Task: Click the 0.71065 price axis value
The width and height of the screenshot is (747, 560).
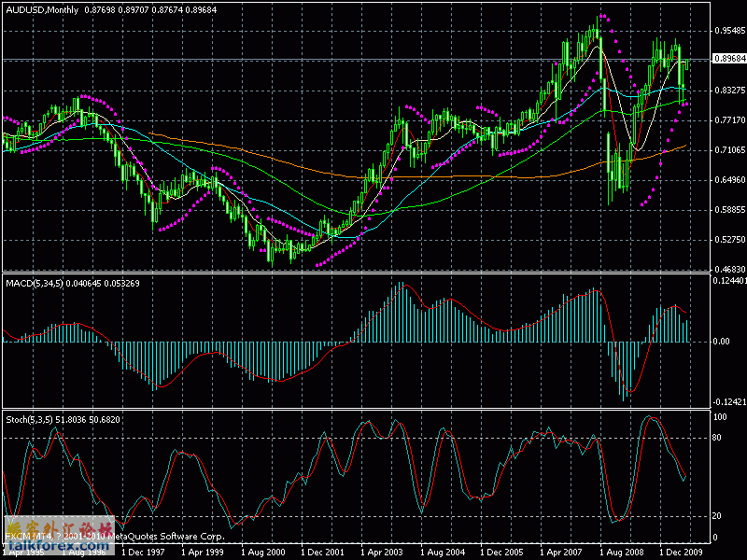Action: point(730,150)
